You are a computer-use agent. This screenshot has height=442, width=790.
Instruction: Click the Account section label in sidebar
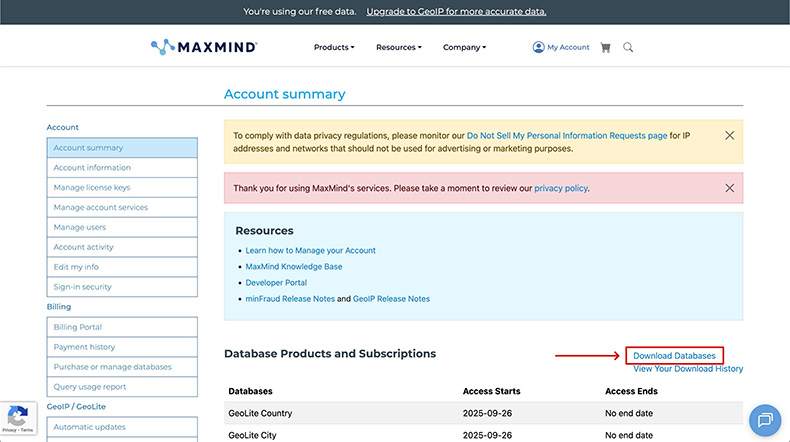pos(62,128)
